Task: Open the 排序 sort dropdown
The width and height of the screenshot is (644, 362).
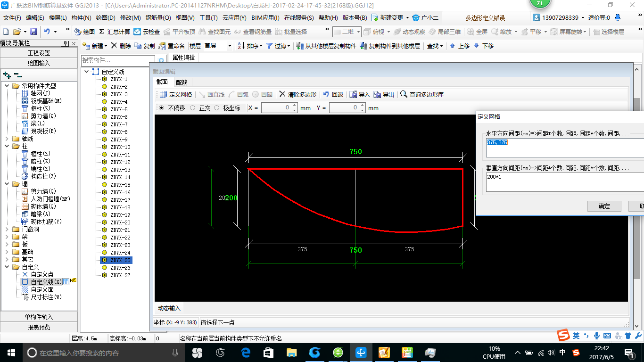Action: coord(261,46)
